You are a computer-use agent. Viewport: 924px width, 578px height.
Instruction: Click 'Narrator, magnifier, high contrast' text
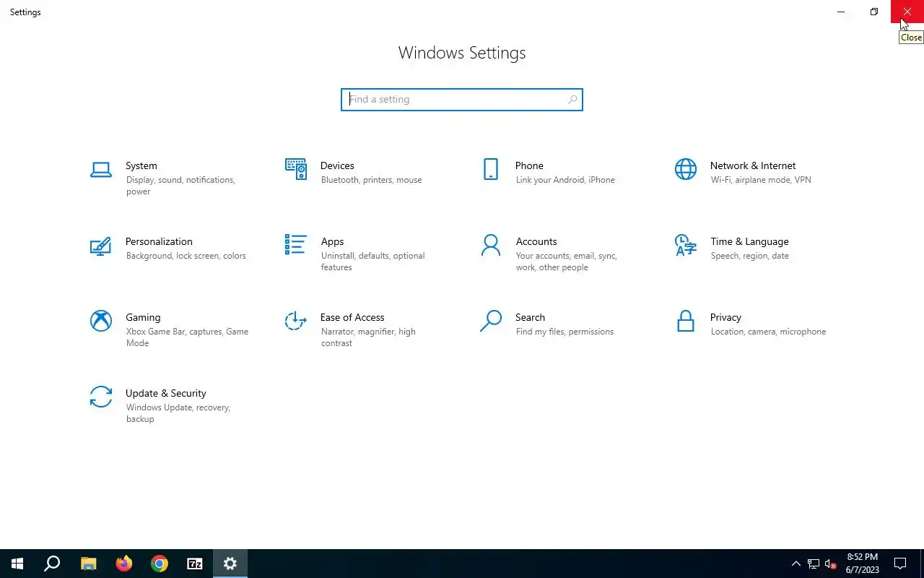click(368, 337)
